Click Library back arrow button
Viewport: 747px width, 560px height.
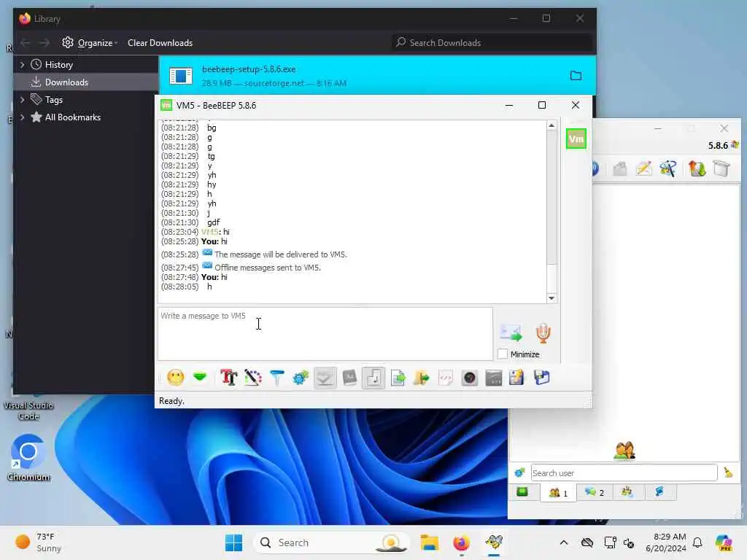(x=26, y=43)
